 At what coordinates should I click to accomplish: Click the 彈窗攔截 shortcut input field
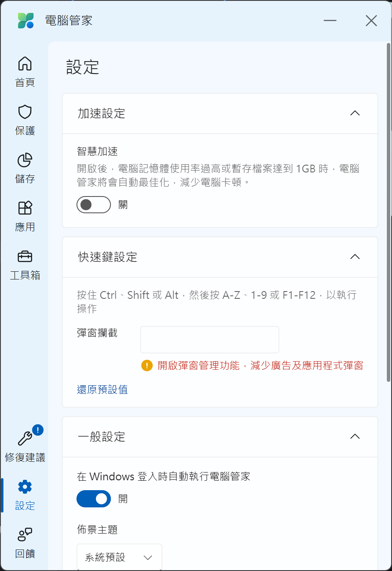click(x=210, y=340)
